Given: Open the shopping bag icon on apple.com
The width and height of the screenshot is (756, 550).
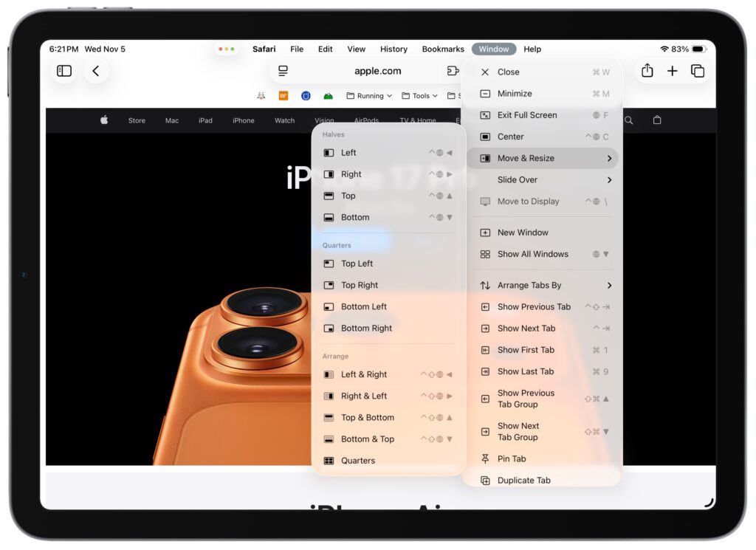Looking at the screenshot, I should (x=657, y=119).
